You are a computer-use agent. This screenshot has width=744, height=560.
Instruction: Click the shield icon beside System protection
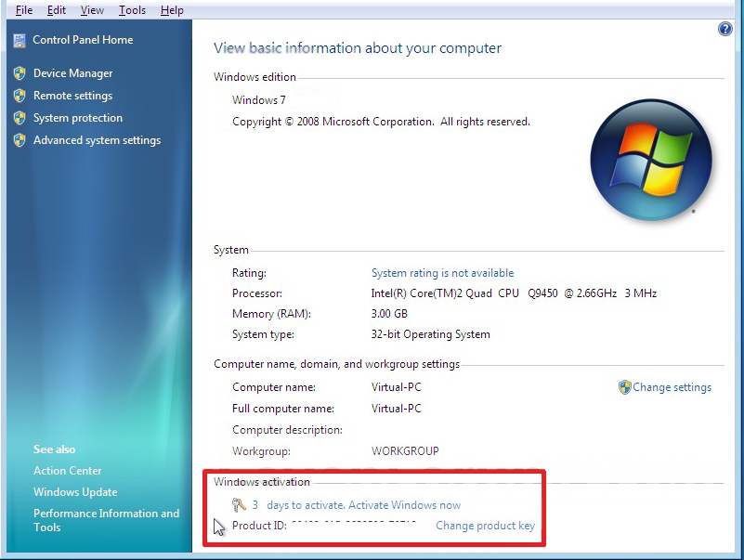pyautogui.click(x=20, y=118)
